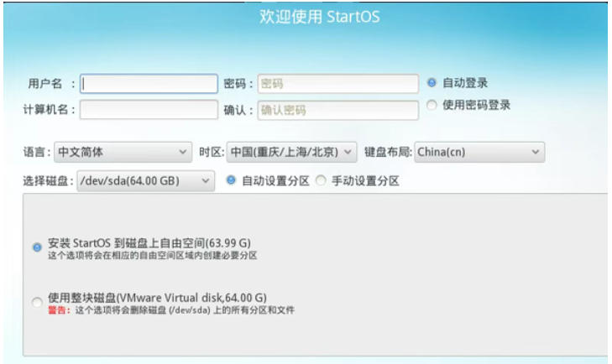Click the red 警告 warning text

point(56,310)
